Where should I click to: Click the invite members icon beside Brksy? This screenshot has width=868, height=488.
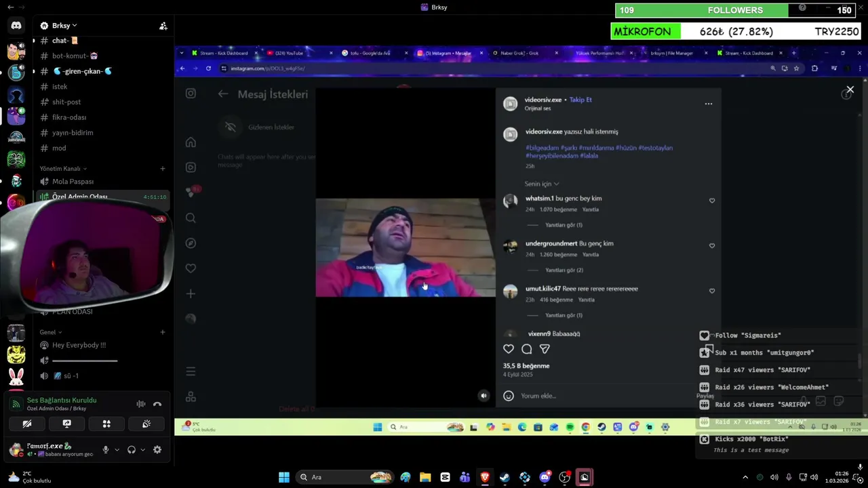click(x=163, y=26)
